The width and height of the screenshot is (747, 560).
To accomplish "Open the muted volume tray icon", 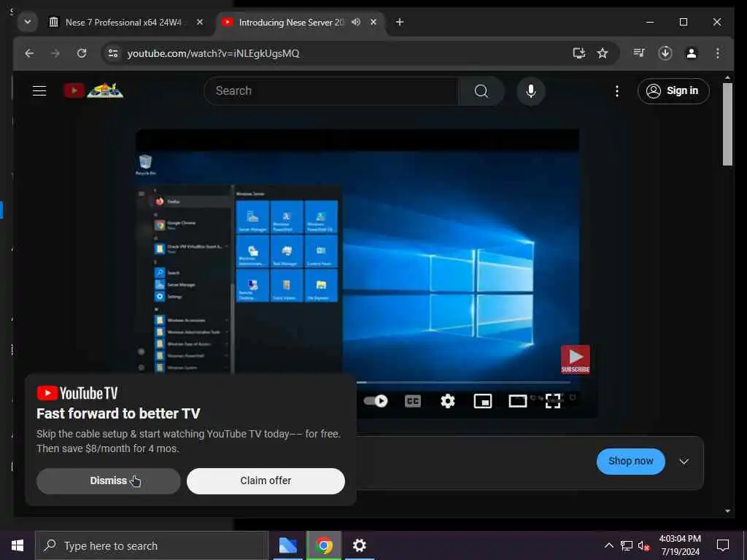I will 643,545.
